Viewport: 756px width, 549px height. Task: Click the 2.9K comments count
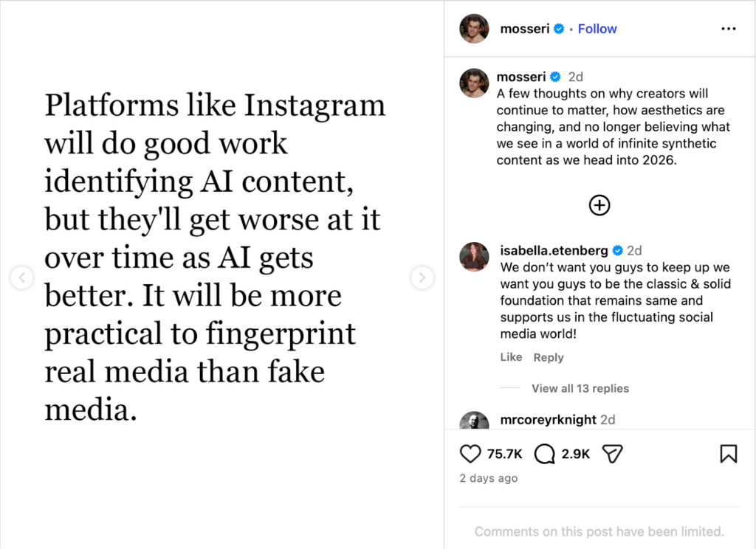[x=576, y=454]
